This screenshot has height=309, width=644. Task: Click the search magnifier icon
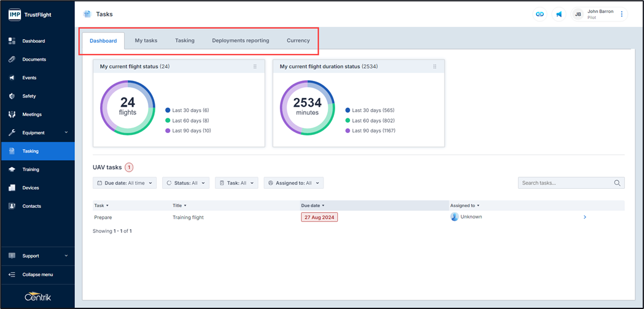[617, 183]
